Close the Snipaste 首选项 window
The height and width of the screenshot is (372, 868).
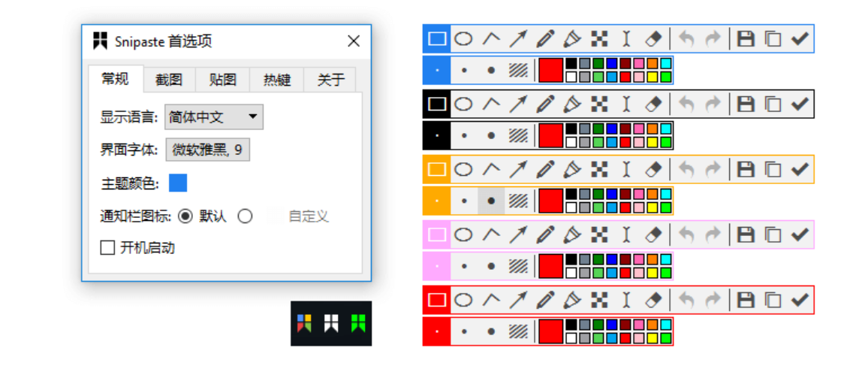353,41
